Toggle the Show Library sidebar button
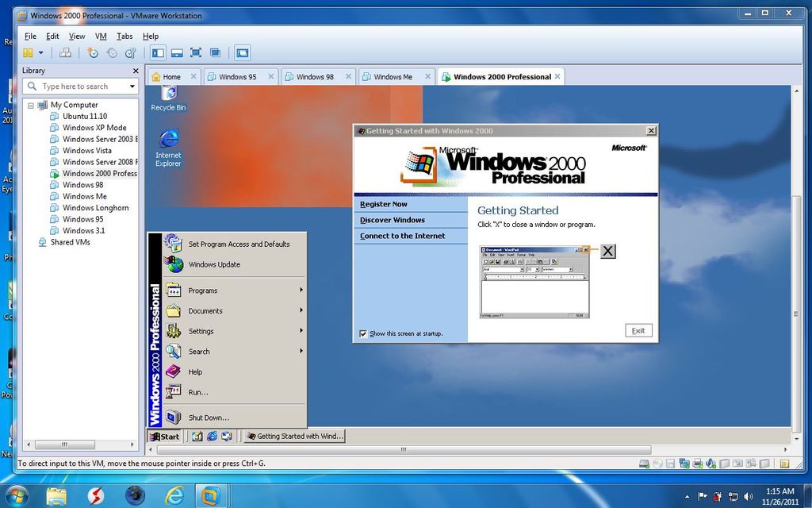The image size is (812, 508). 158,53
